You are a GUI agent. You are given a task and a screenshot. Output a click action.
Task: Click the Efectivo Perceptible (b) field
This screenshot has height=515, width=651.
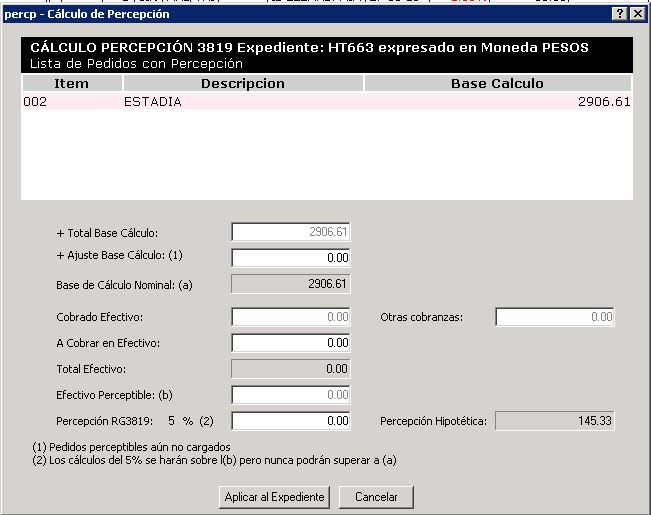tap(291, 395)
